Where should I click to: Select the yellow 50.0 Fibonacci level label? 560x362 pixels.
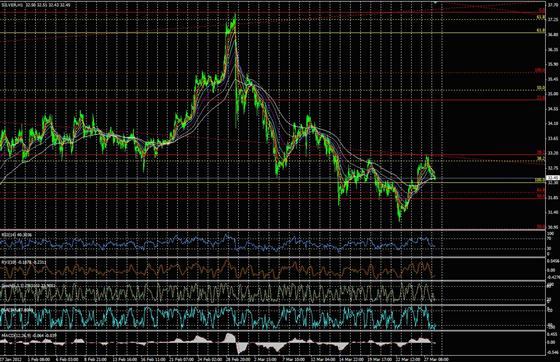point(541,88)
